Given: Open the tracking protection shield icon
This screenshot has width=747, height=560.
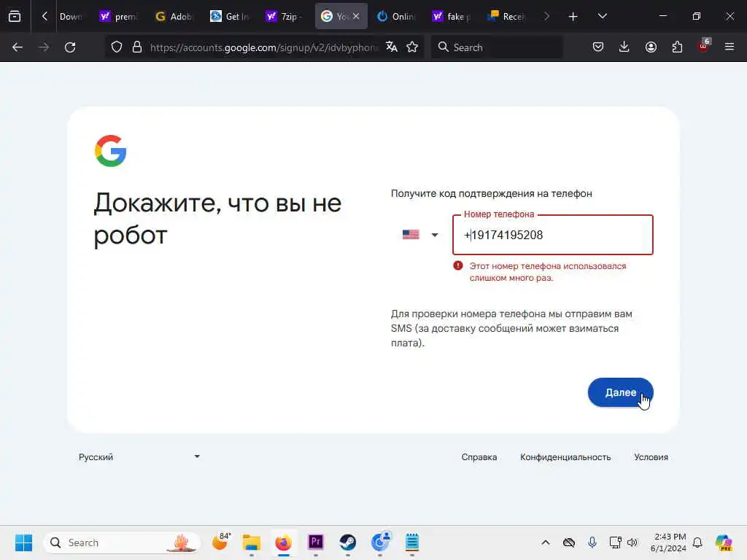Looking at the screenshot, I should [117, 47].
